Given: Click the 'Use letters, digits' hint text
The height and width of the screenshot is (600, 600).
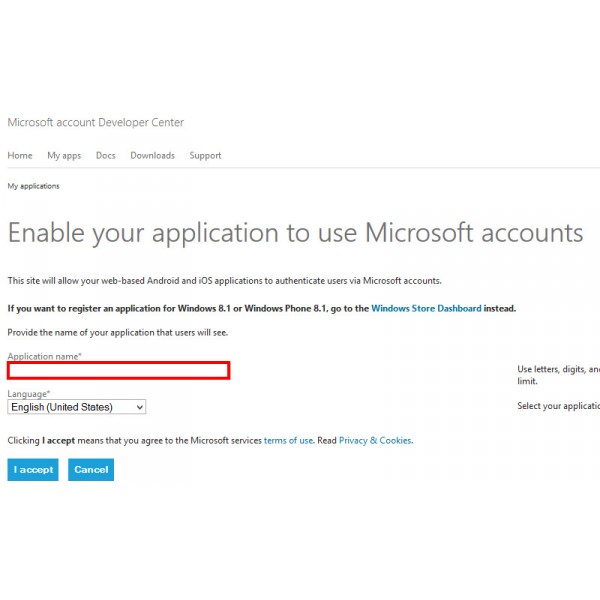Looking at the screenshot, I should 558,375.
